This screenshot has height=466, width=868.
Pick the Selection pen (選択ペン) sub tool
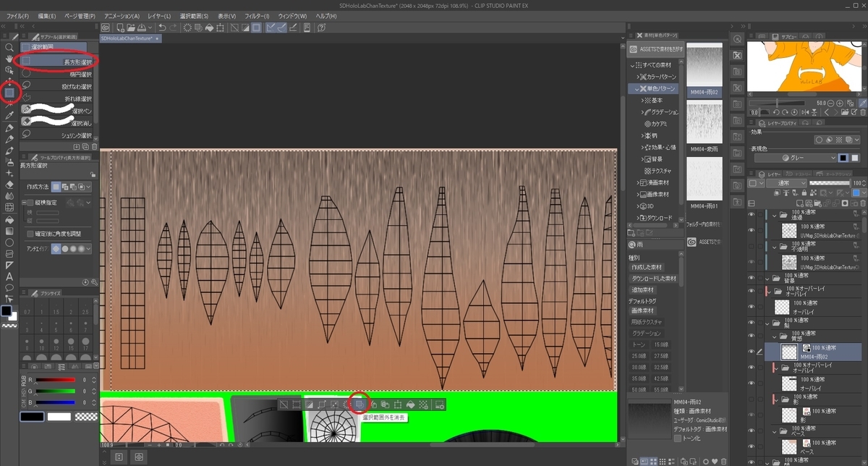click(x=56, y=111)
